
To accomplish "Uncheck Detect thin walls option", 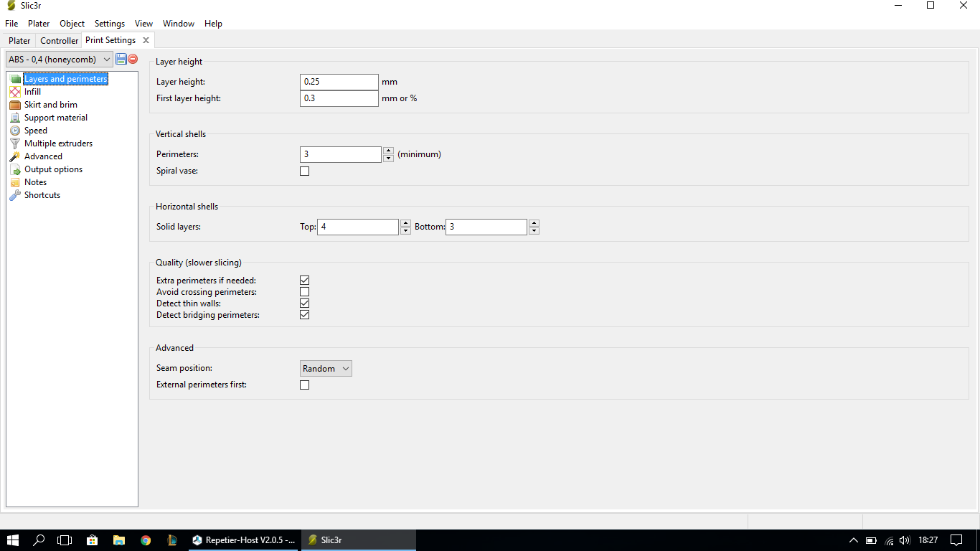I will (x=304, y=303).
